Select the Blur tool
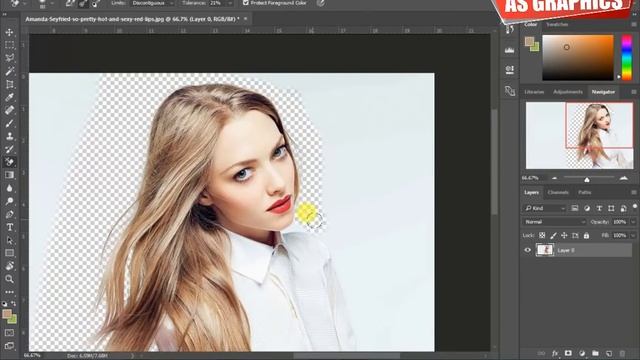This screenshot has height=360, width=640. pos(9,188)
